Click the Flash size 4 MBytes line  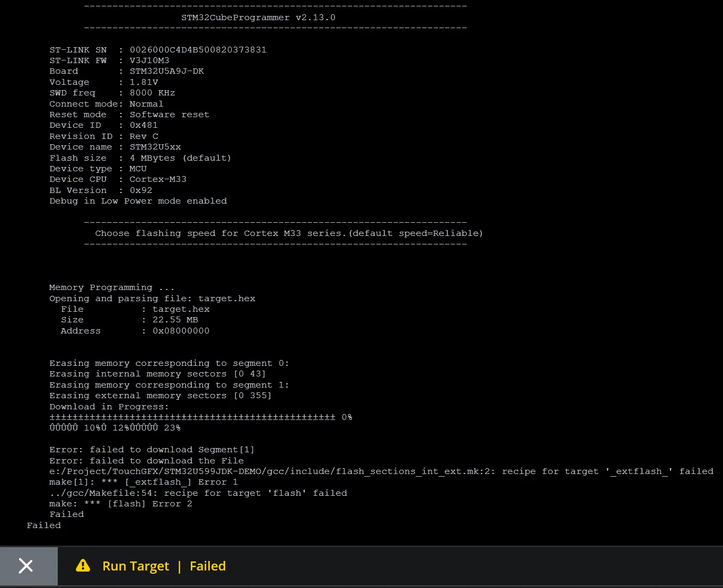click(x=140, y=158)
